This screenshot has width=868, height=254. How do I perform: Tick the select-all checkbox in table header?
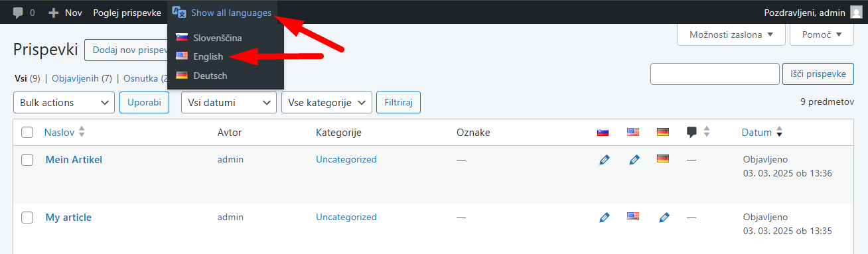[x=27, y=133]
